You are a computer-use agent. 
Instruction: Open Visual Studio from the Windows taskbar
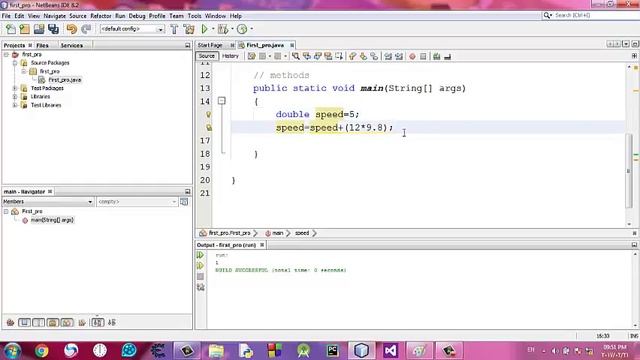tap(390, 351)
